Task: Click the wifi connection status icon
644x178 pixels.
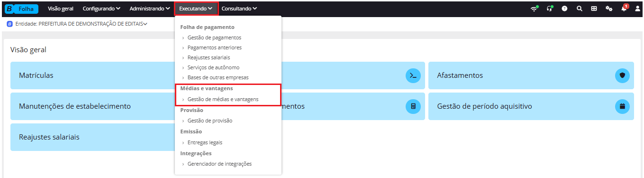Action: (x=535, y=9)
